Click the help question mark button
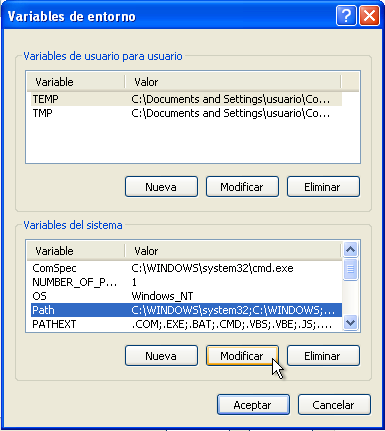The image size is (385, 431). [346, 15]
